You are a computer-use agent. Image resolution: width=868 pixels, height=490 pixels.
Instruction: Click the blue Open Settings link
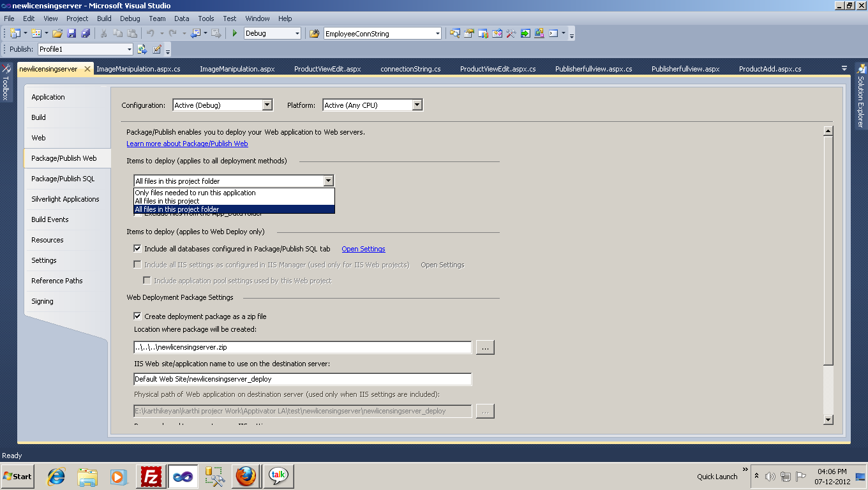363,249
